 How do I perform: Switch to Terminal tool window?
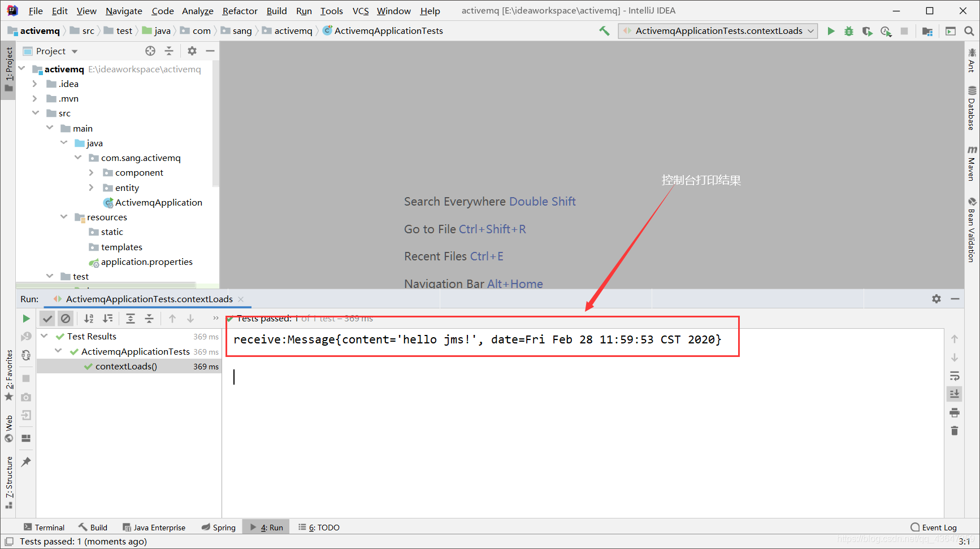[x=44, y=528]
